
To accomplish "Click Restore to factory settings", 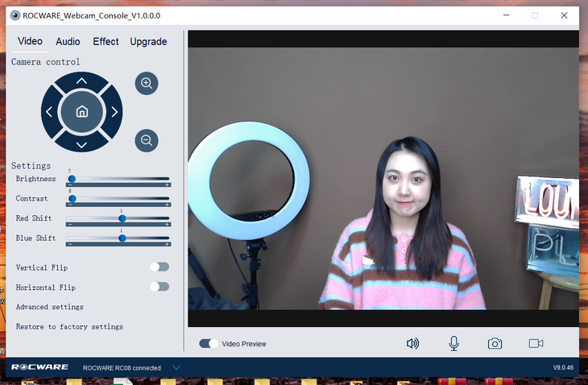I will 69,327.
